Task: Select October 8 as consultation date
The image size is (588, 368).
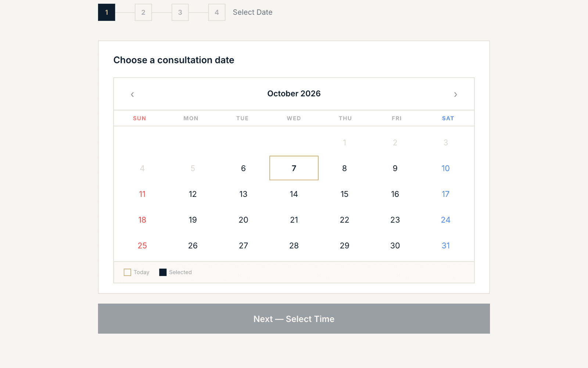Action: 344,168
